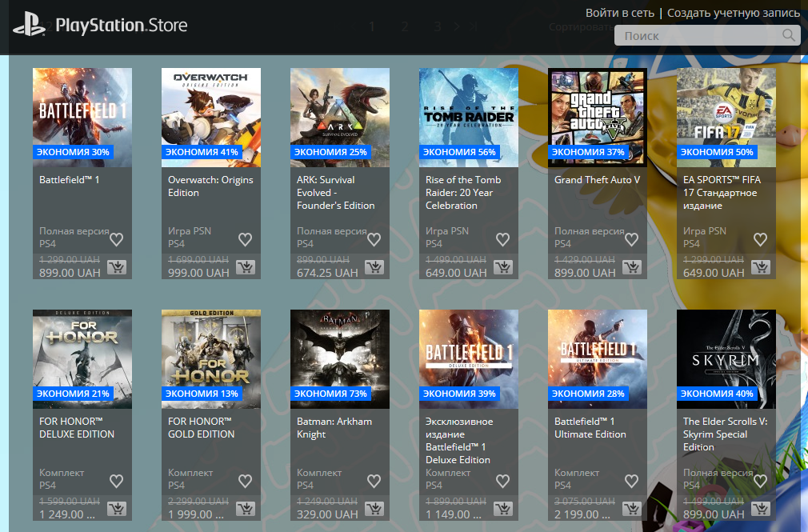Screen dimensions: 808x532
Task: Add FOR HONOR Gold Edition to cart
Action: click(x=246, y=509)
